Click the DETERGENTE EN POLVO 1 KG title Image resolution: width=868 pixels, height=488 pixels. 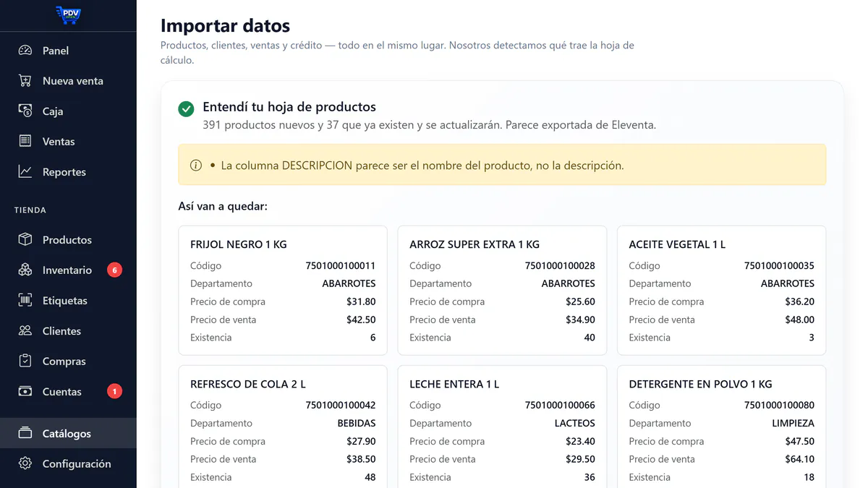click(x=701, y=384)
